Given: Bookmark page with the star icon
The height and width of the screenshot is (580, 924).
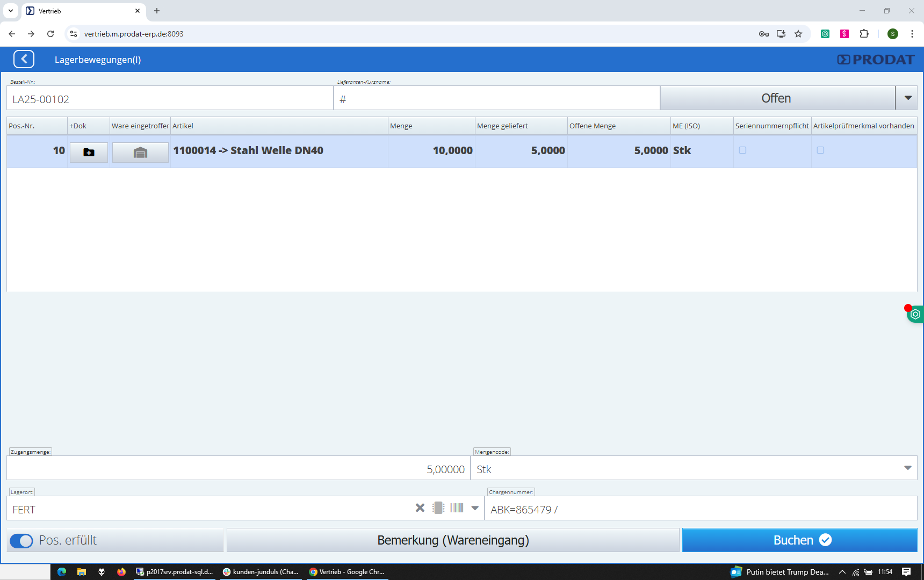Looking at the screenshot, I should coord(798,34).
